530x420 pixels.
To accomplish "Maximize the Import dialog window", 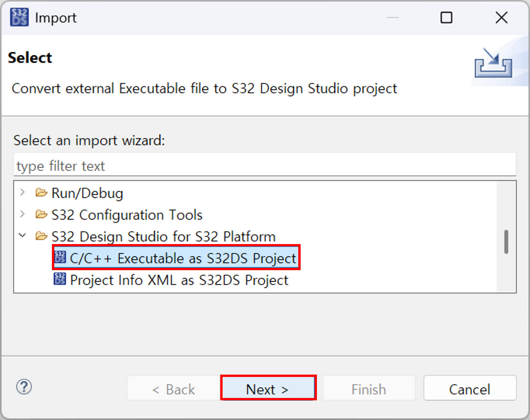I will [x=446, y=18].
